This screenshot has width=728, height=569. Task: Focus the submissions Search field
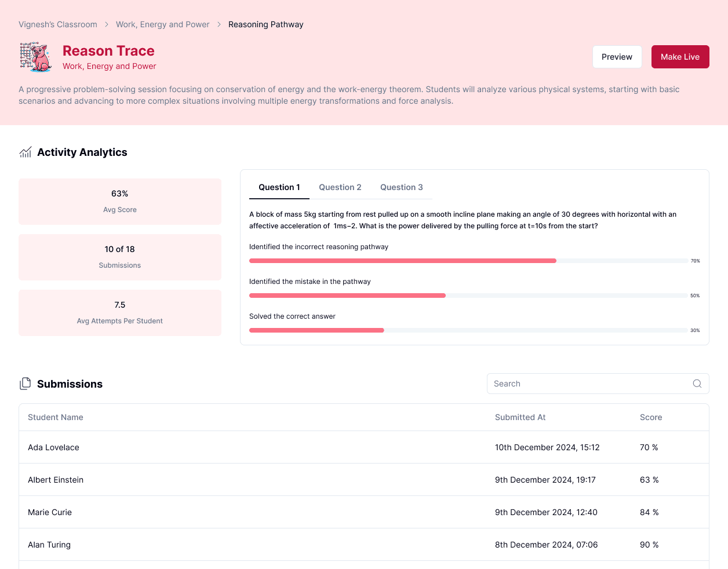coord(598,384)
